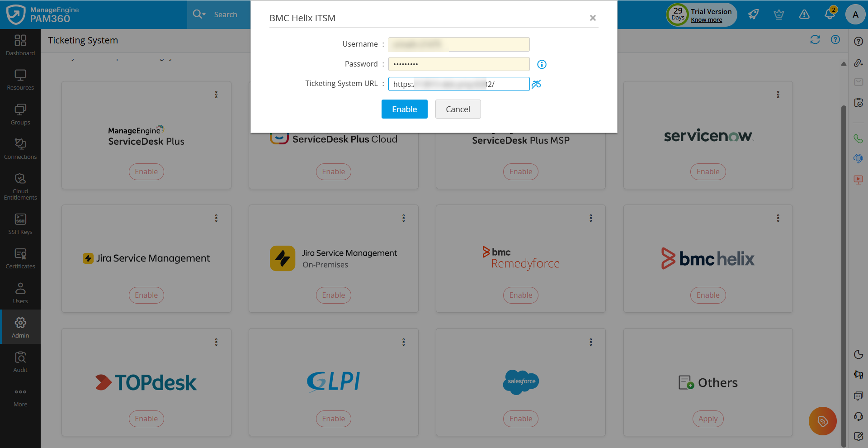Screen dimensions: 868x448
Task: Open the Dashboard sidebar item
Action: click(x=20, y=45)
